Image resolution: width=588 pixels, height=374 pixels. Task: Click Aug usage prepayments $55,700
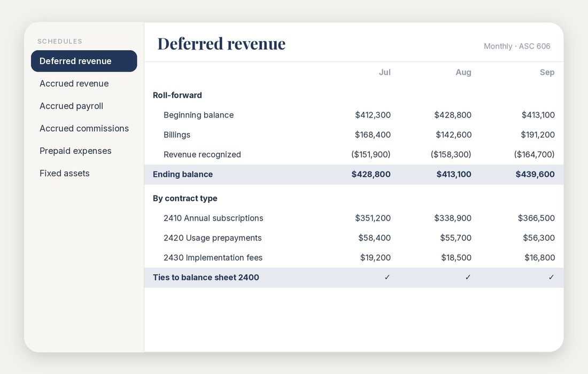455,238
